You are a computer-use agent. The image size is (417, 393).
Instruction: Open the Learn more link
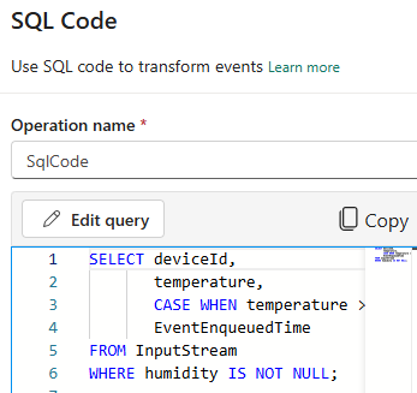point(304,67)
